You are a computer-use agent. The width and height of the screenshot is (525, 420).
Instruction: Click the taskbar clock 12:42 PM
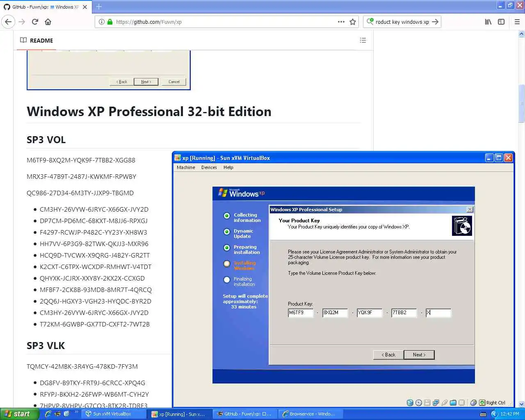510,414
